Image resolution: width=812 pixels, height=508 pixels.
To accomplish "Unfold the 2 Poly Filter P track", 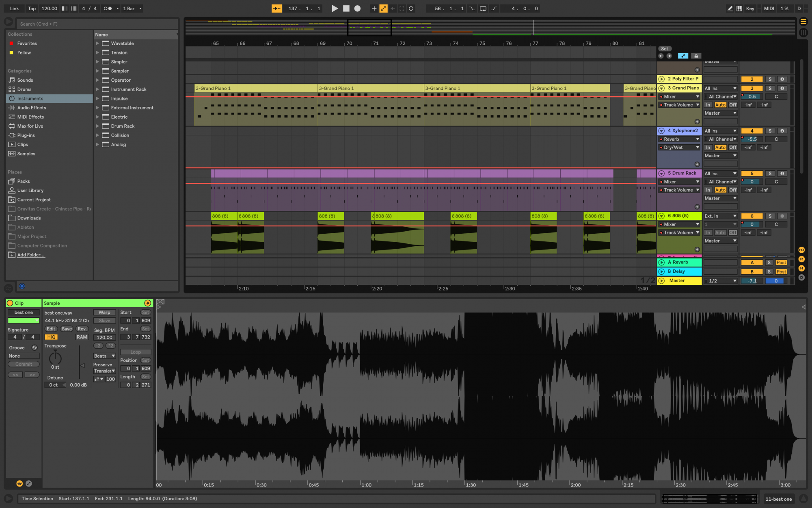I will point(661,79).
